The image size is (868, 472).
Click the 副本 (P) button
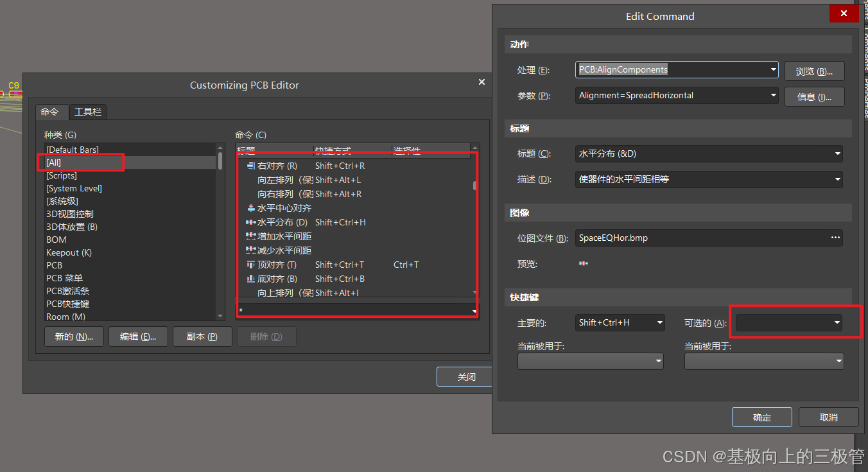coord(202,337)
